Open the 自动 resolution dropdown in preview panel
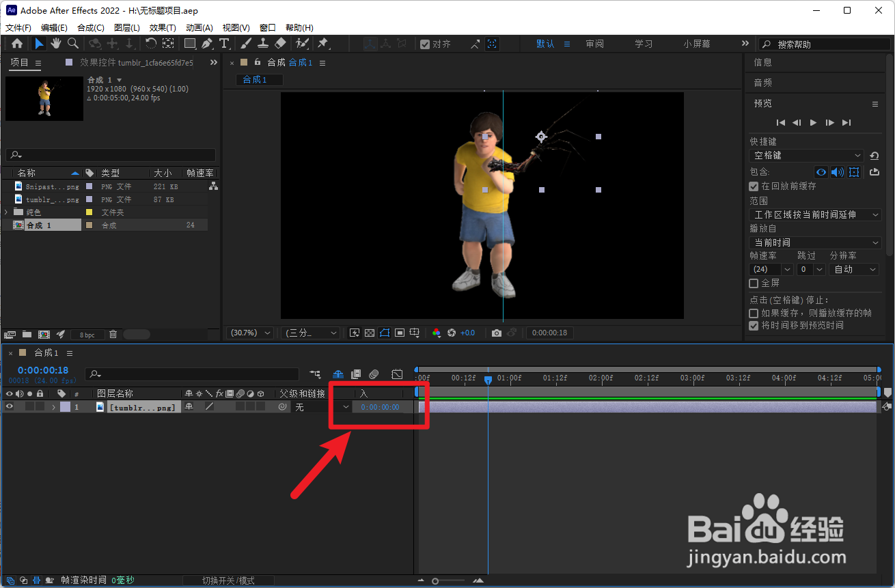The height and width of the screenshot is (588, 895). click(854, 270)
